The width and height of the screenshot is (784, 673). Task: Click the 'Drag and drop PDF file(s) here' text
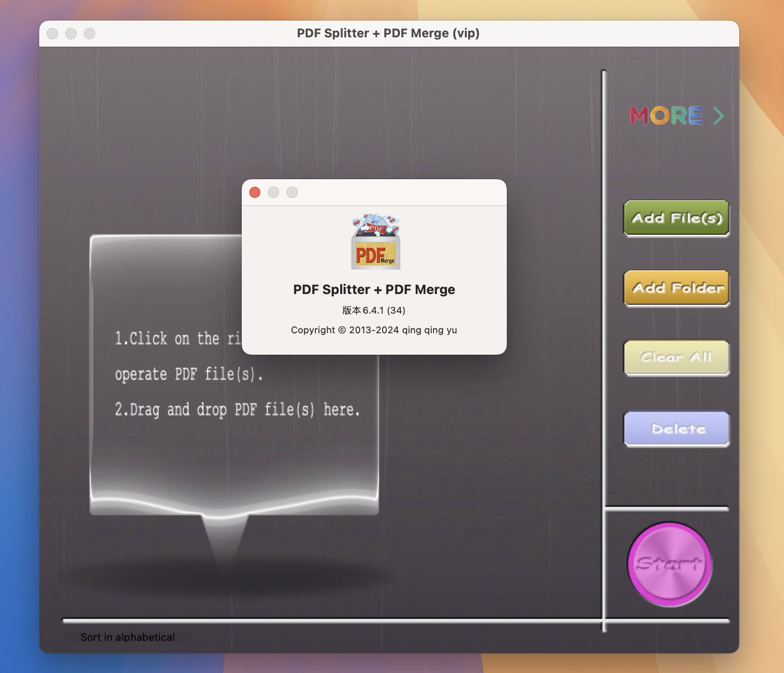(x=238, y=409)
